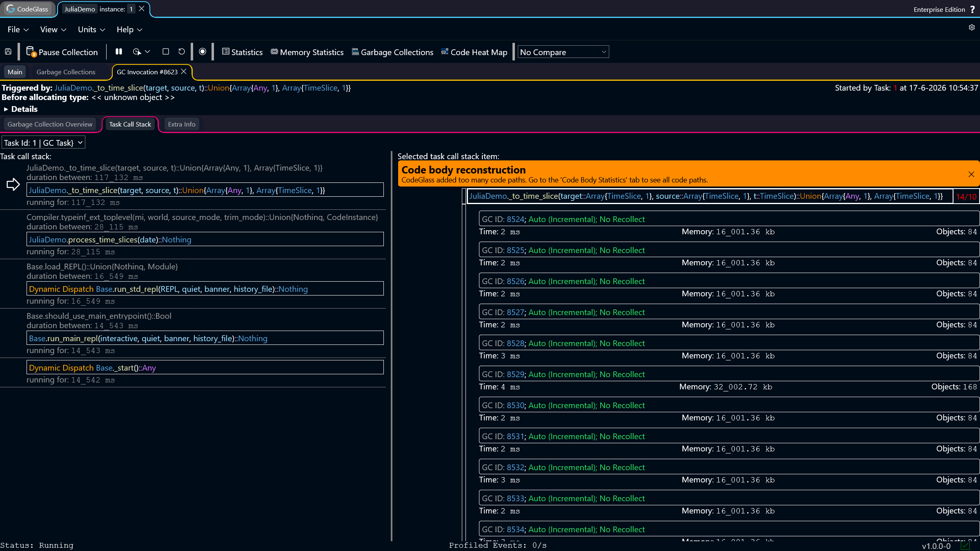Open the Units menu
The width and height of the screenshot is (980, 551).
[91, 29]
